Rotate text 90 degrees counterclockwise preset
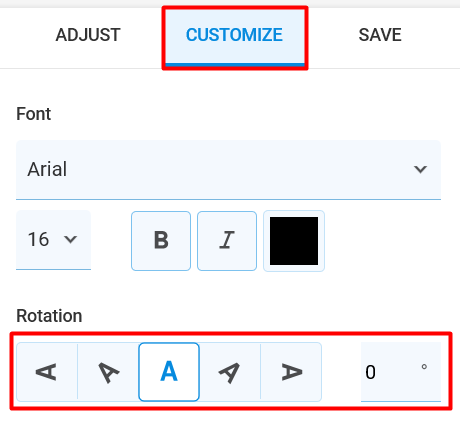 pyautogui.click(x=47, y=372)
